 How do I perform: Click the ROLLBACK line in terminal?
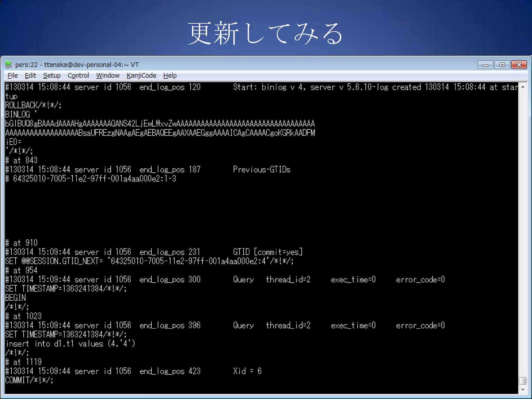[x=33, y=105]
